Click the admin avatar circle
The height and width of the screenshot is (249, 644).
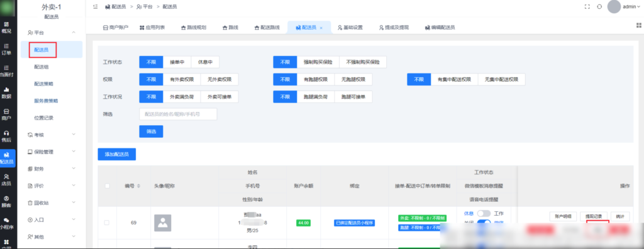tap(614, 6)
